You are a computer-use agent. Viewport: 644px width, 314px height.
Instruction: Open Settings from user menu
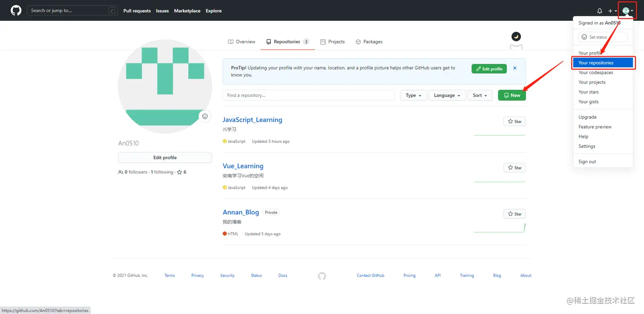point(603,146)
